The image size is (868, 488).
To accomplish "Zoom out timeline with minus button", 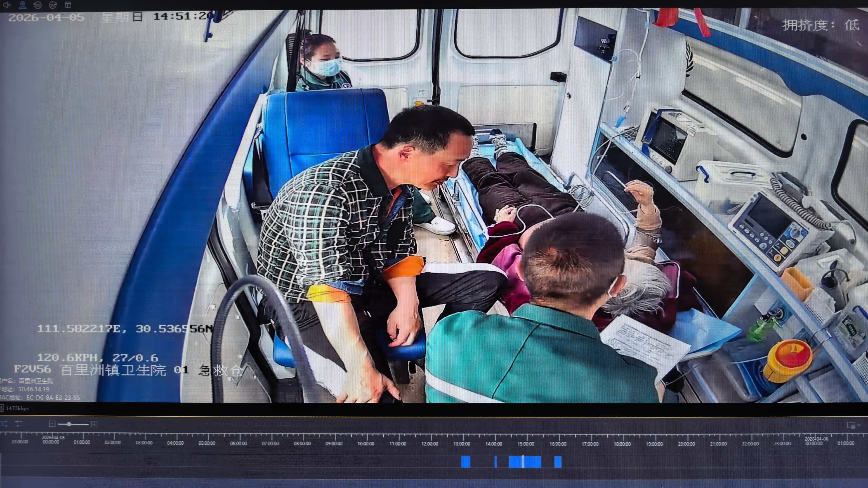I will pos(52,424).
